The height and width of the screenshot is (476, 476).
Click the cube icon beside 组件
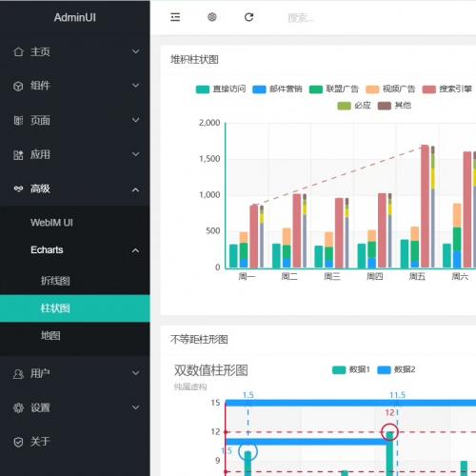tap(18, 86)
